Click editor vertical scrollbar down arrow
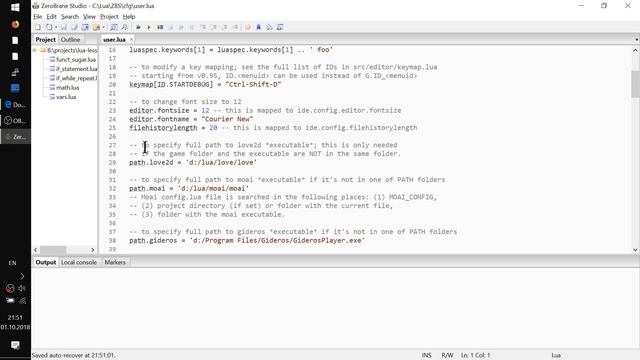Viewport: 640px width, 360px height. pyautogui.click(x=635, y=250)
